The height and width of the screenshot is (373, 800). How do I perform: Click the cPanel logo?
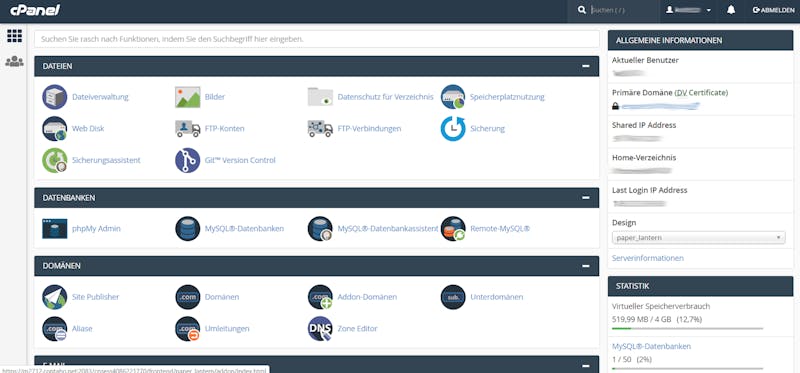pyautogui.click(x=35, y=10)
